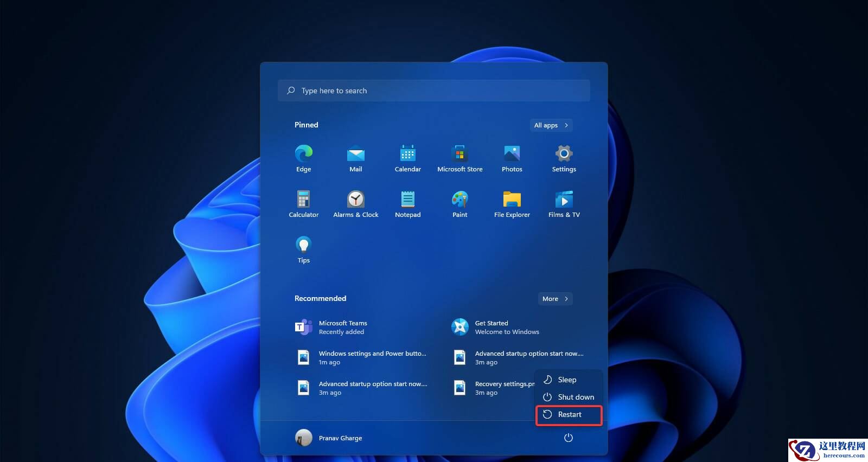The height and width of the screenshot is (462, 868).
Task: Open the Calendar app
Action: [x=408, y=158]
